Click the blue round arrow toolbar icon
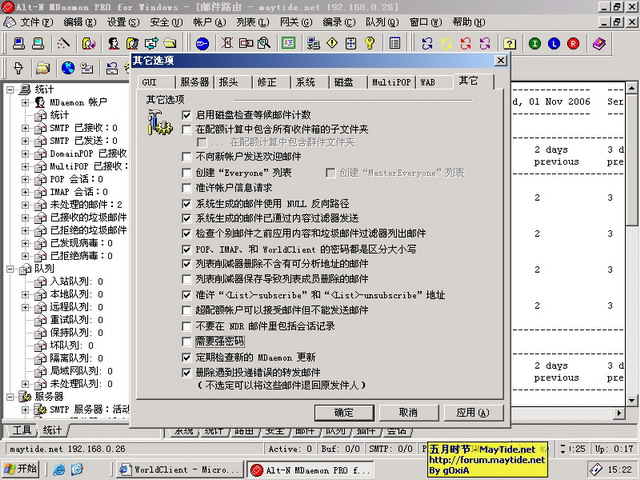The image size is (640, 480). tap(202, 43)
